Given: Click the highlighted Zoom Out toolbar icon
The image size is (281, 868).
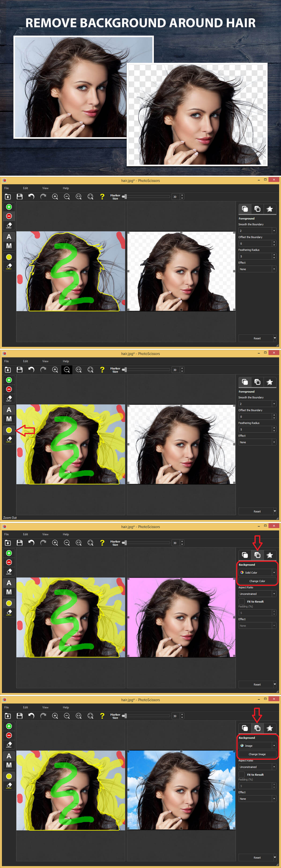Looking at the screenshot, I should [x=67, y=370].
